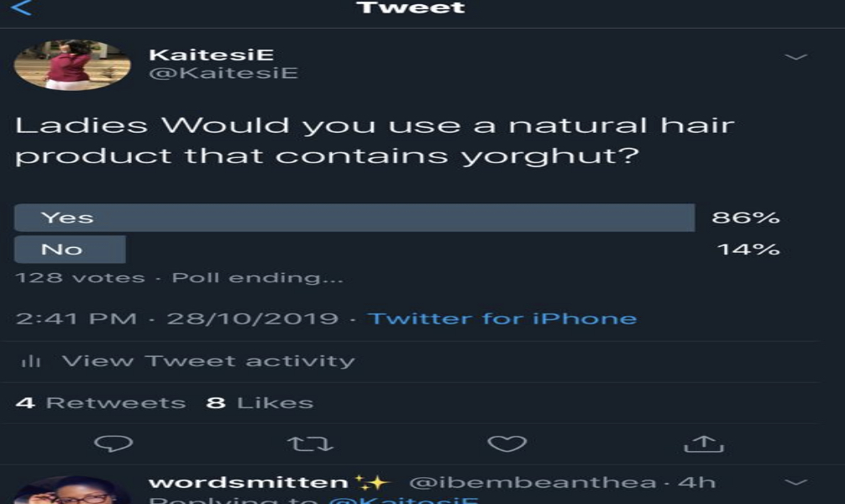View the 4 Retweets list
This screenshot has height=504, width=845.
(101, 403)
